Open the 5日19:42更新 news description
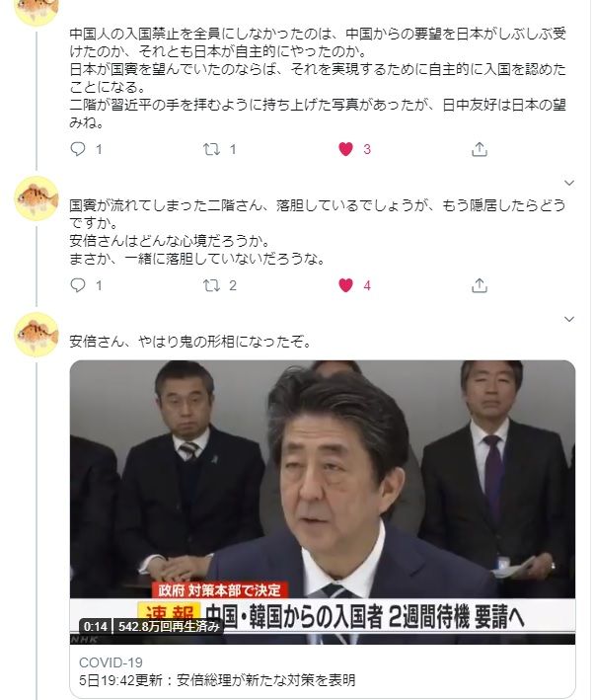Screen dimensions: 595x700 coord(217,680)
